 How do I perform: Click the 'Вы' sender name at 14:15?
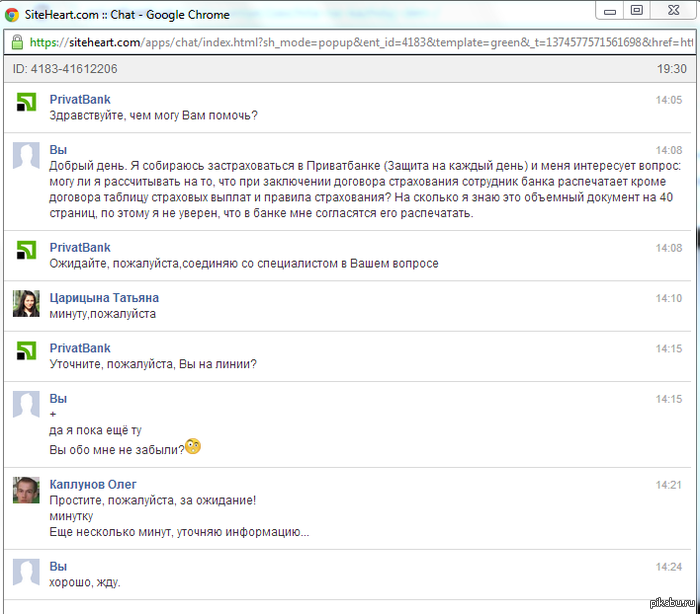tap(58, 399)
